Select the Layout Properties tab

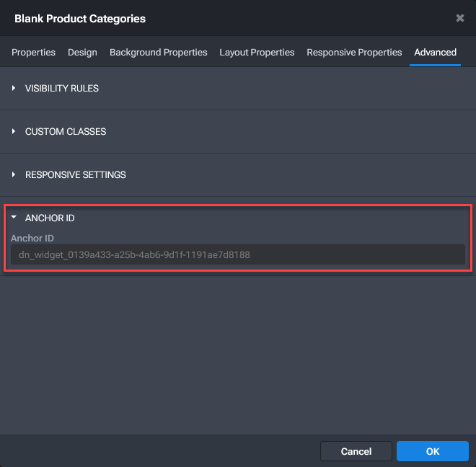257,53
